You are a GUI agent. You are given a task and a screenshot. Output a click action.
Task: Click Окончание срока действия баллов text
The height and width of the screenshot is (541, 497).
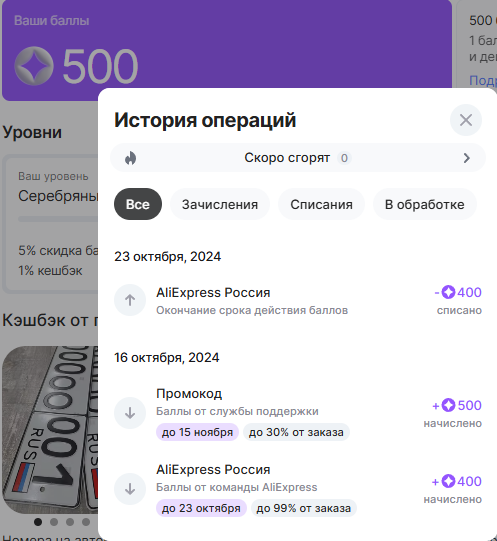click(252, 310)
